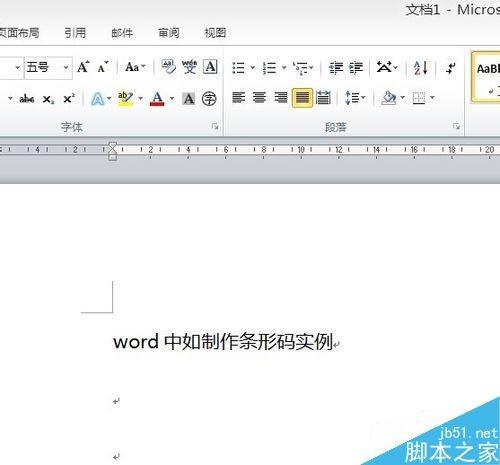Viewport: 500px width, 465px height.
Task: Toggle character shading
Action: pos(189,99)
